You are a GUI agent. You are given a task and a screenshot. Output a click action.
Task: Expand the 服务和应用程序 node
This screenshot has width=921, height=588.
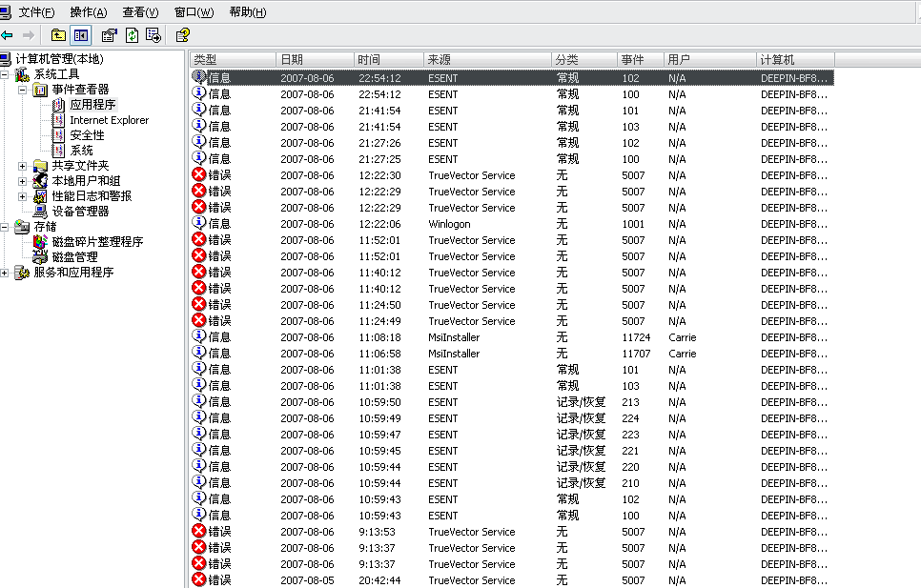[x=6, y=273]
